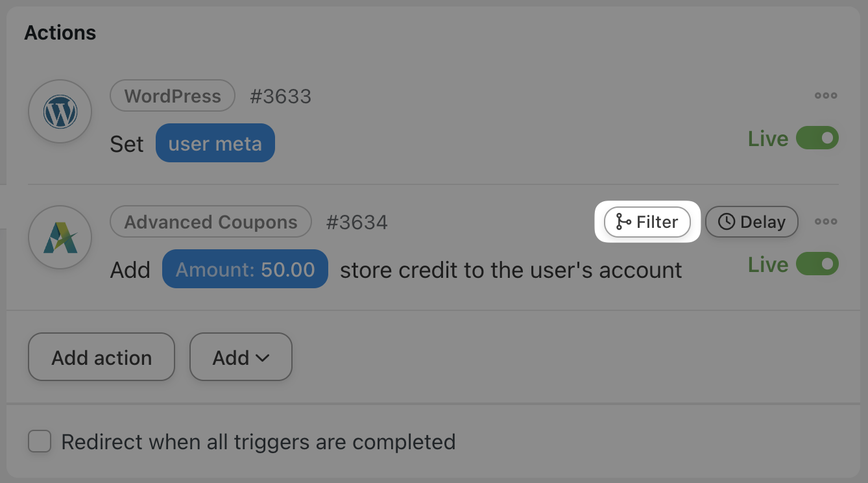The image size is (868, 483).
Task: Edit the Amount: 50.00 token
Action: (x=245, y=269)
